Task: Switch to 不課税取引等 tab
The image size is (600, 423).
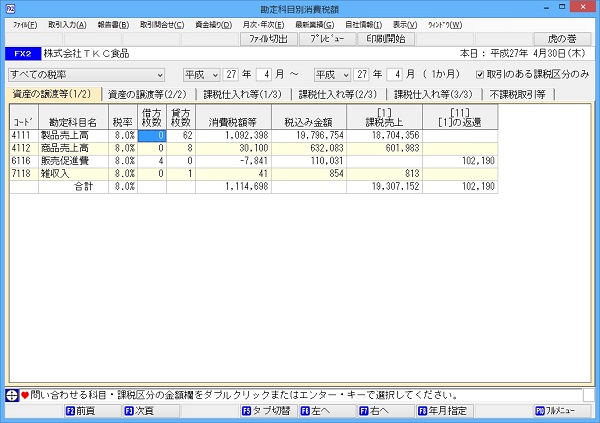Action: click(518, 94)
